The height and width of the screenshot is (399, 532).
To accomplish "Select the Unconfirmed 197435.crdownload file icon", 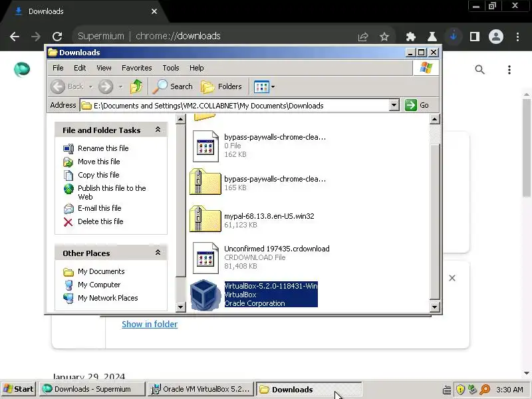I will coord(205,258).
